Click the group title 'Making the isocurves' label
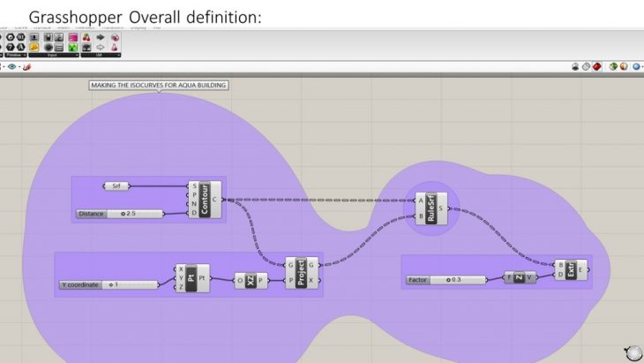 tap(159, 85)
